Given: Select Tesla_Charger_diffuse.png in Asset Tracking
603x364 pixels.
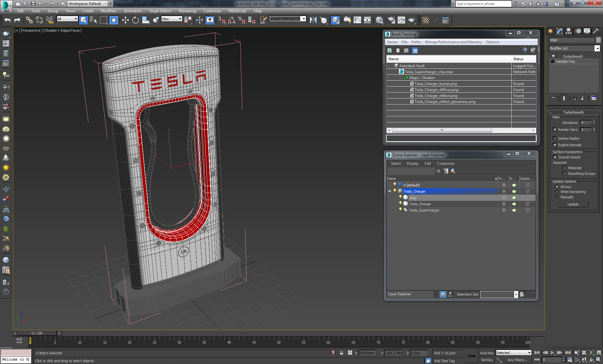Looking at the screenshot, I should 436,90.
